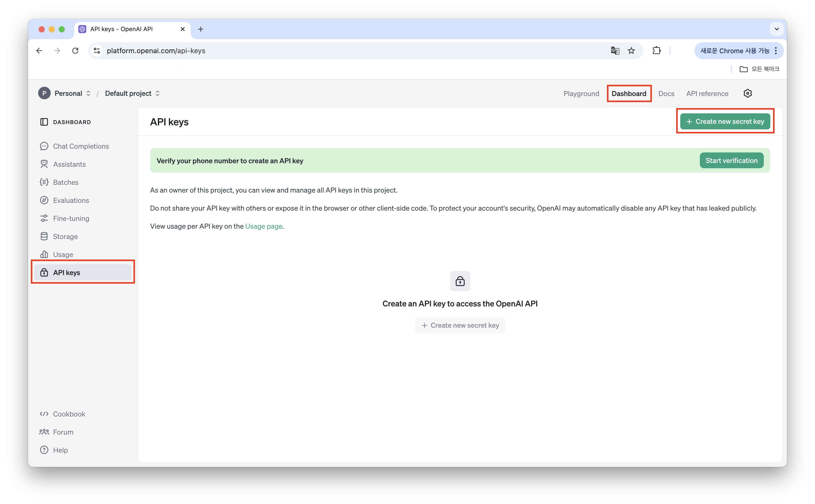Open the Docs tab

666,94
